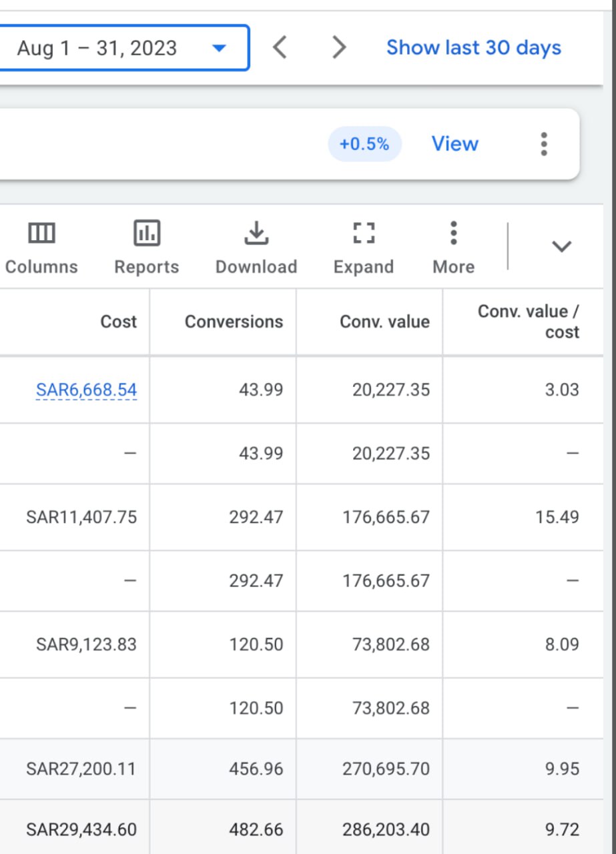The image size is (616, 854).
Task: Collapse the toolbar using the chevron arrow
Action: [561, 247]
